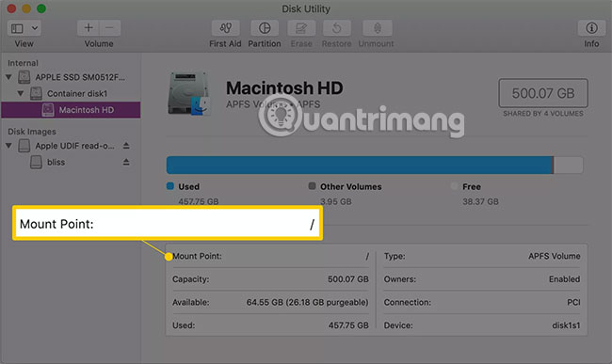
Task: Click the Container disk1 icon
Action: (37, 93)
